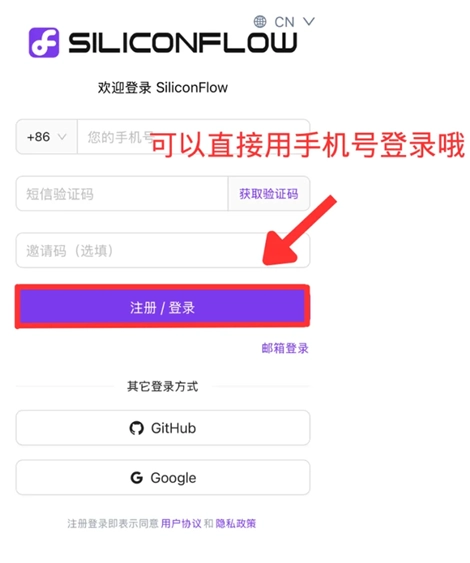Click the GitHub octocat icon
Viewport: 470px width, 563px height.
coord(136,428)
